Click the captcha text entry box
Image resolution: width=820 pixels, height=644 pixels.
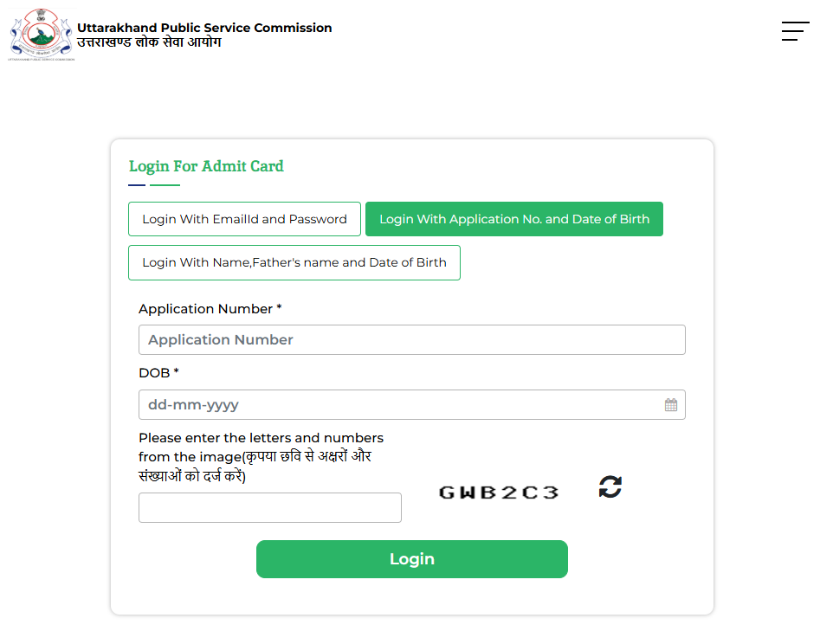click(x=270, y=507)
